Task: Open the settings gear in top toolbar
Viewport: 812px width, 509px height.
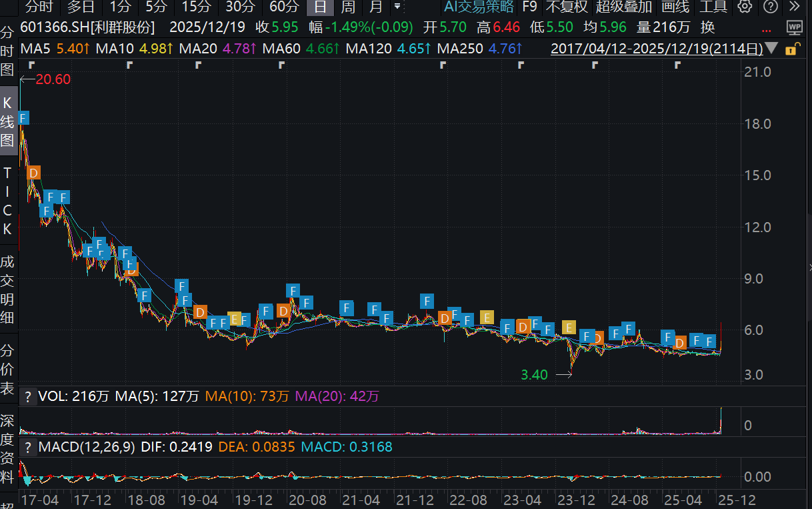Action: (x=745, y=7)
